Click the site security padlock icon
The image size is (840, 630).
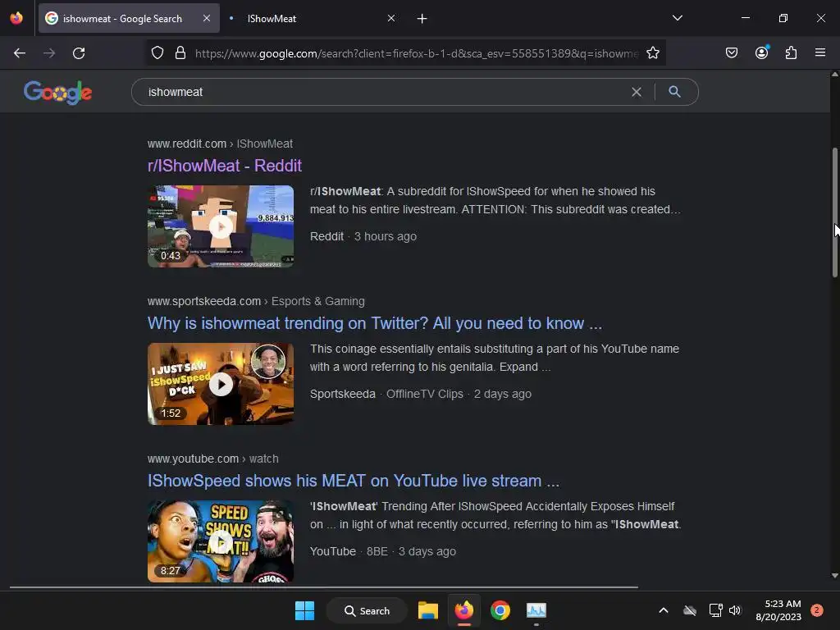coord(180,53)
